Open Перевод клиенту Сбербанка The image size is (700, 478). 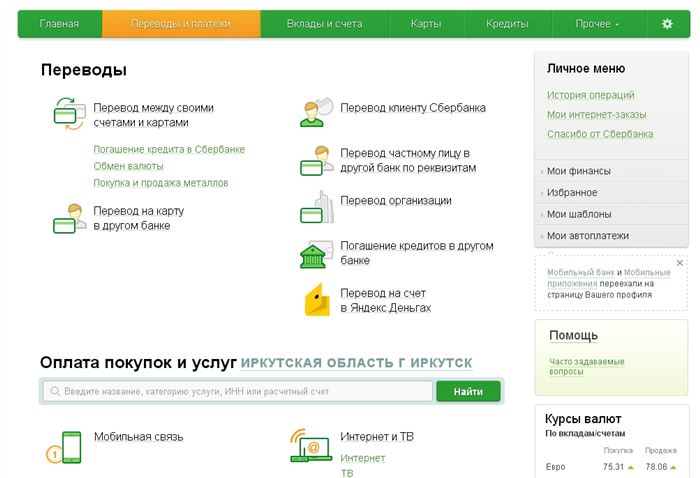pyautogui.click(x=413, y=108)
